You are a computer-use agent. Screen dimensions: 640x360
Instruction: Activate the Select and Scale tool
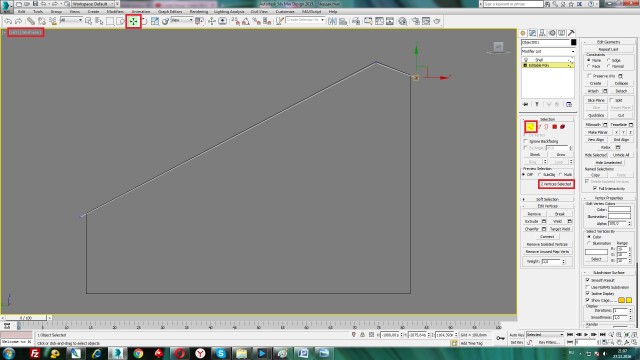point(155,21)
